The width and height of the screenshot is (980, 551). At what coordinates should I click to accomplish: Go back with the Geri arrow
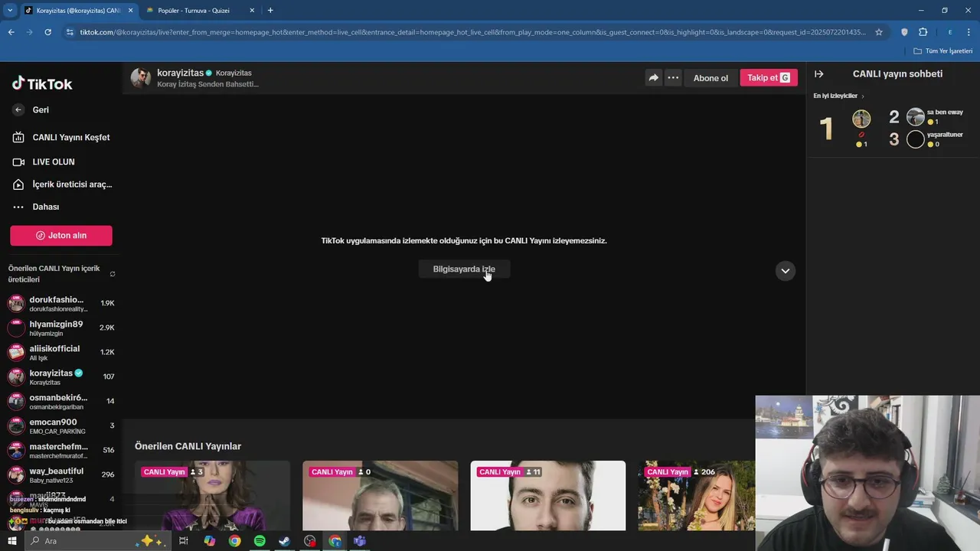(x=18, y=110)
